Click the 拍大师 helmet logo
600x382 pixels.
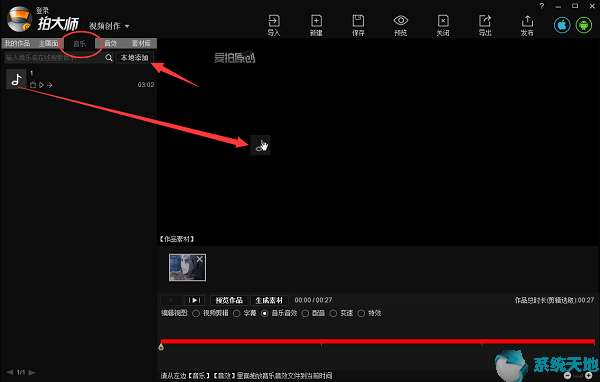[x=19, y=19]
